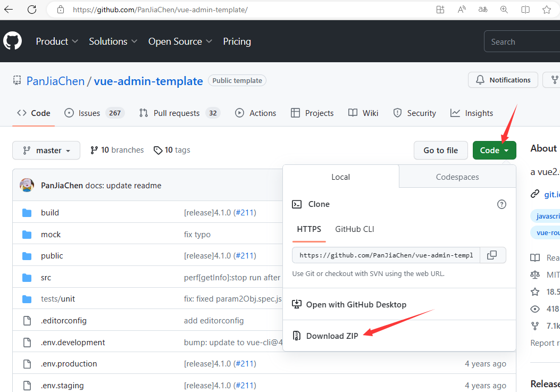
Task: Click the fork button beside Notifications
Action: [551, 80]
